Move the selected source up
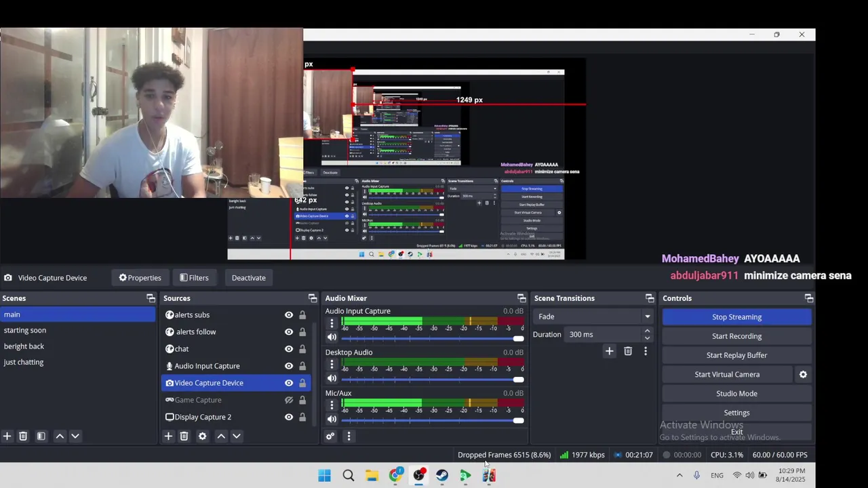Image resolution: width=868 pixels, height=488 pixels. click(x=221, y=436)
